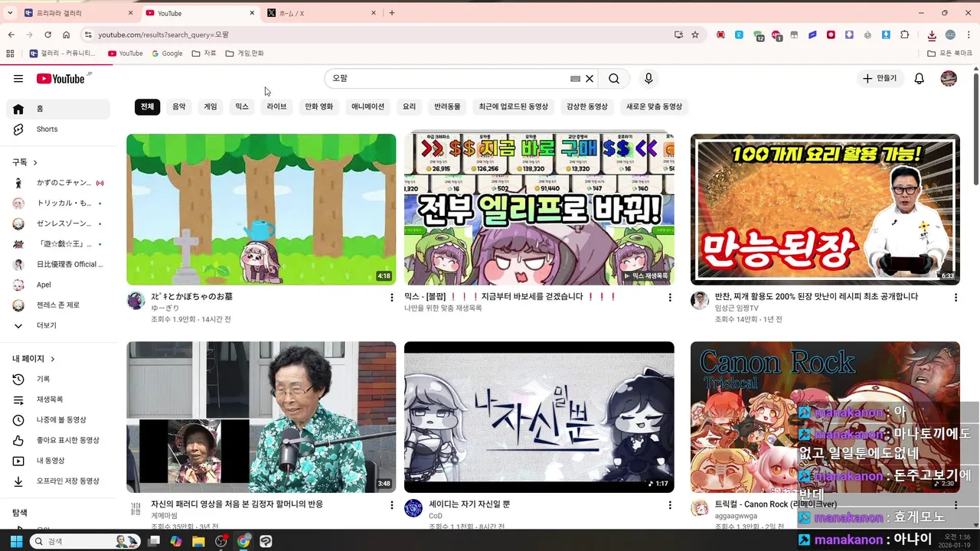Click the Create (만들기) button
Viewport: 980px width, 551px height.
(880, 79)
